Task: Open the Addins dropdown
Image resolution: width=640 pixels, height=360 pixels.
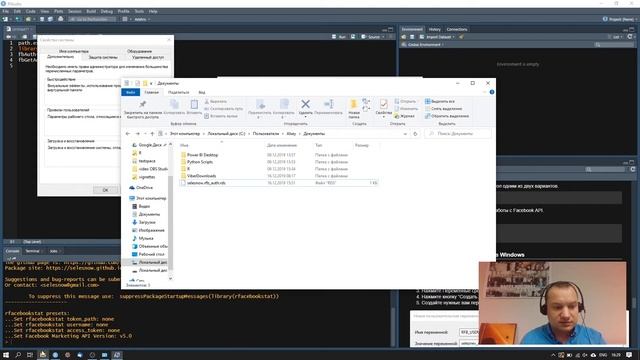Action: [142, 19]
